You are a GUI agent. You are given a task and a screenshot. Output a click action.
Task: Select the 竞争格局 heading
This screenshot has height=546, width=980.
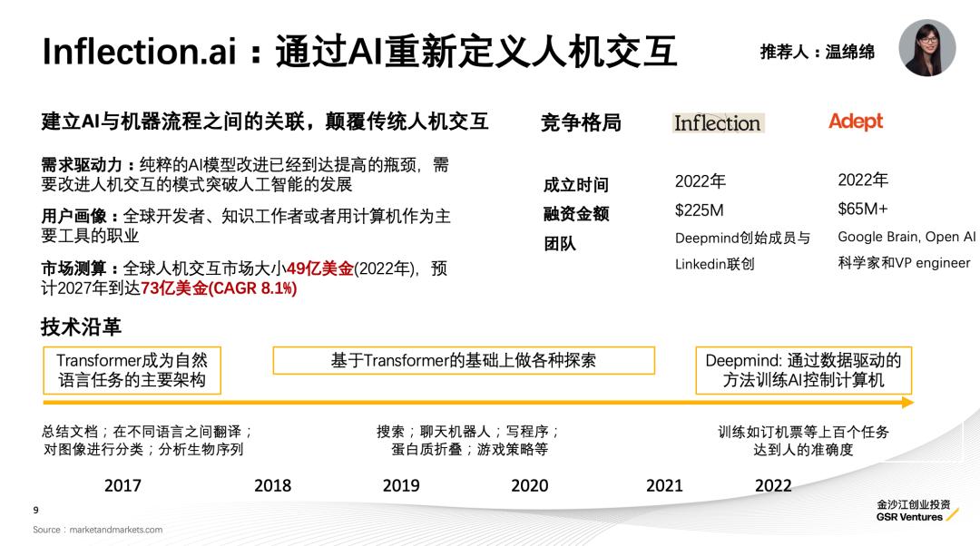581,124
